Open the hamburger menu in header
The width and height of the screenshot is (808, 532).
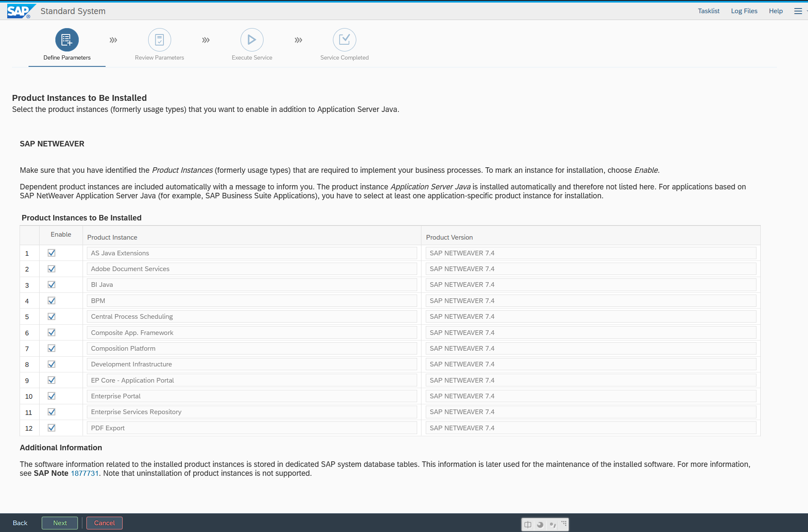point(798,11)
